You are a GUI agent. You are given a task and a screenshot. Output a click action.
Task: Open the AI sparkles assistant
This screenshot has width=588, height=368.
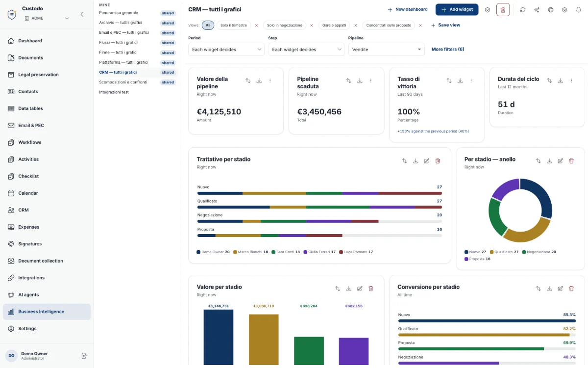pos(537,9)
